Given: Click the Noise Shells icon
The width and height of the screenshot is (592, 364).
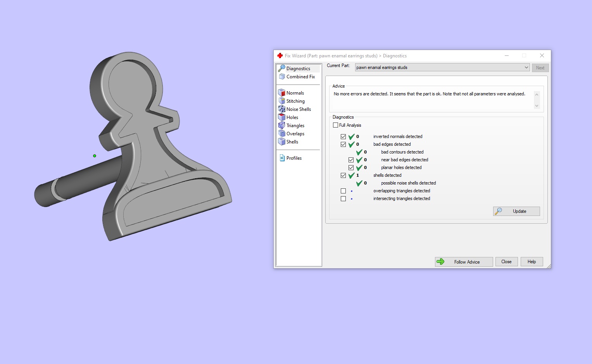Looking at the screenshot, I should (282, 109).
